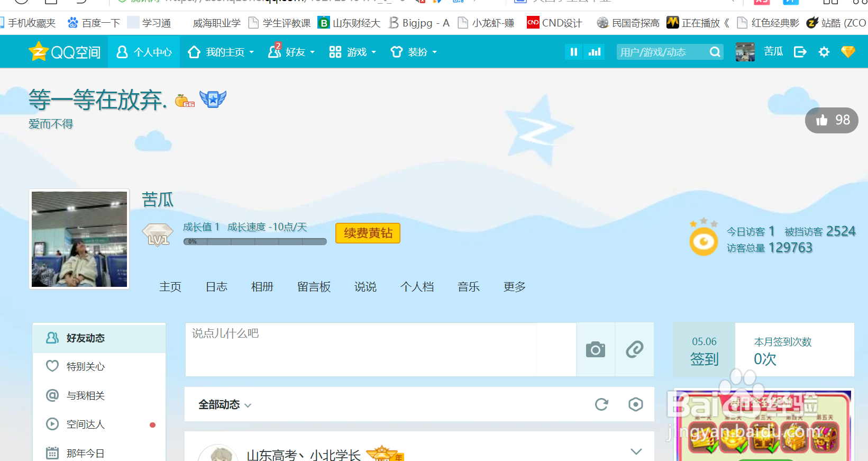
Task: Open 山东高考、小北学长 profile name
Action: click(304, 455)
